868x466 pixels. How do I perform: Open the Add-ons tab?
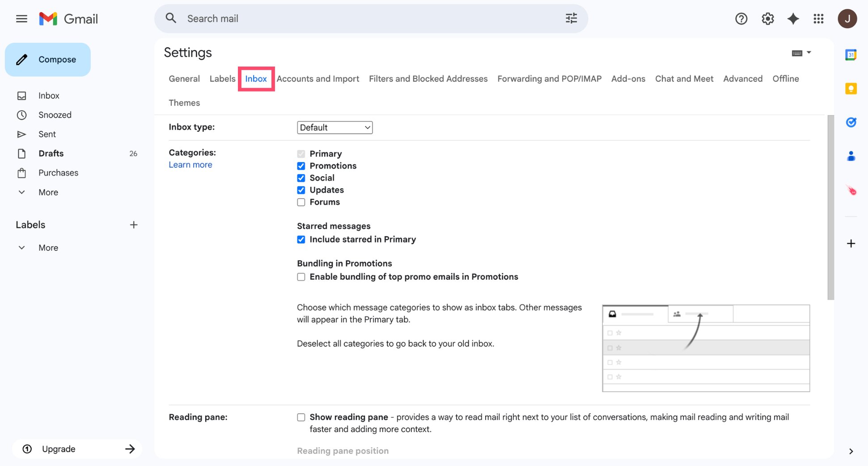[x=628, y=79]
